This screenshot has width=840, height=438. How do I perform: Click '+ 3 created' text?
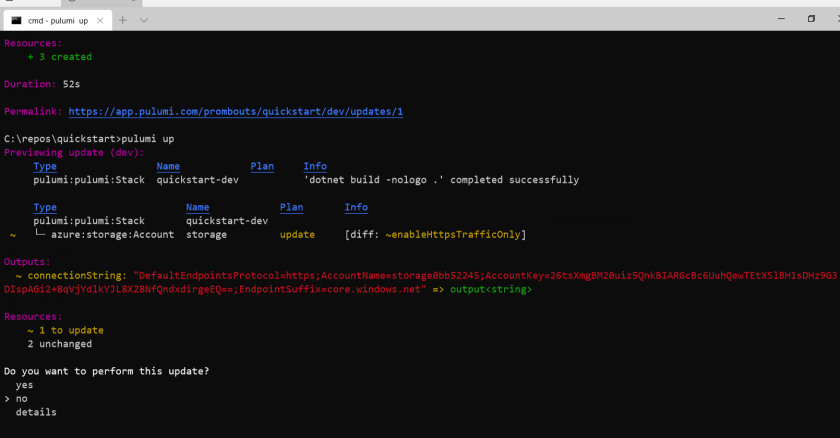[59, 57]
